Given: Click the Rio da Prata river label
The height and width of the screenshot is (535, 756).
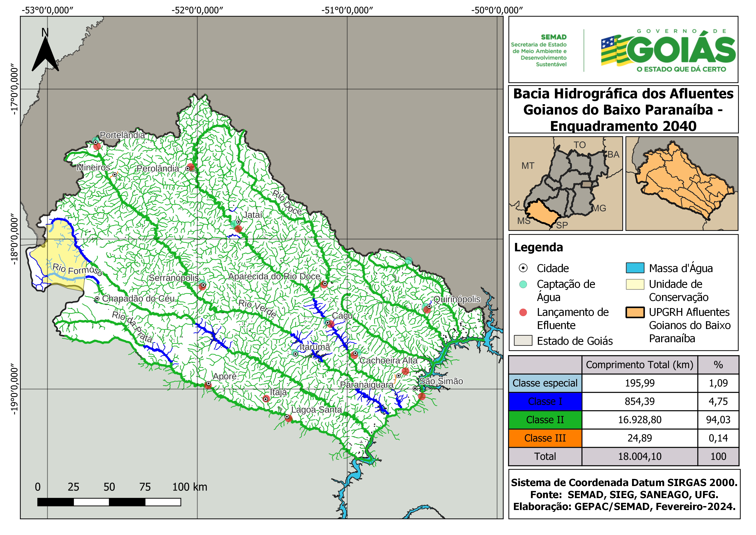Looking at the screenshot, I should (132, 327).
